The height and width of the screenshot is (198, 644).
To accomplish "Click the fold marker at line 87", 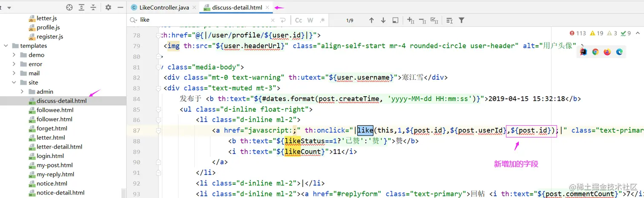I will click(x=158, y=130).
